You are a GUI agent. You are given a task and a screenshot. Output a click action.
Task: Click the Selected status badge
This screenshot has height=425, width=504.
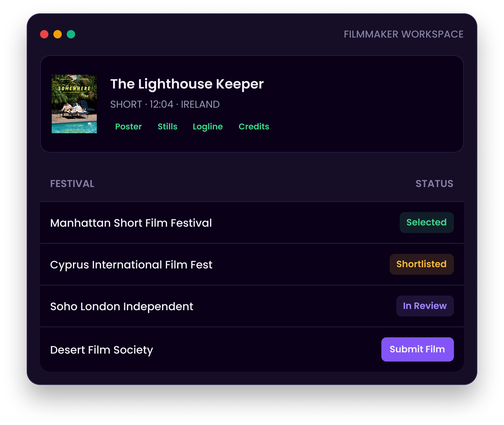tap(426, 222)
